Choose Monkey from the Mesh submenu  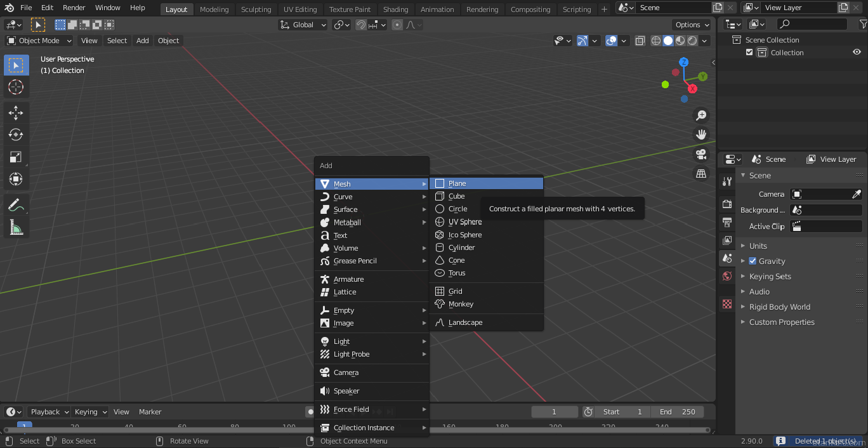(461, 304)
